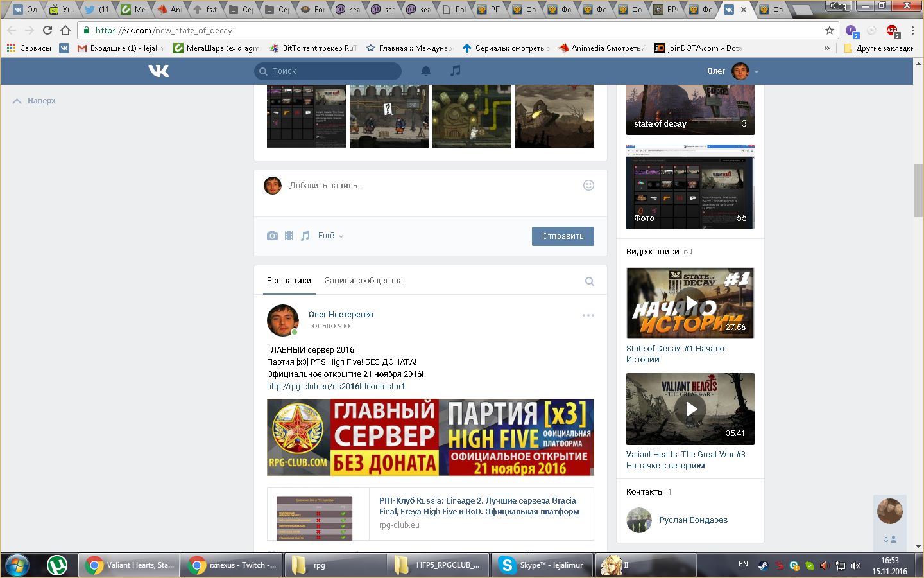Open the music note player icon
Image resolution: width=924 pixels, height=578 pixels.
coord(456,71)
